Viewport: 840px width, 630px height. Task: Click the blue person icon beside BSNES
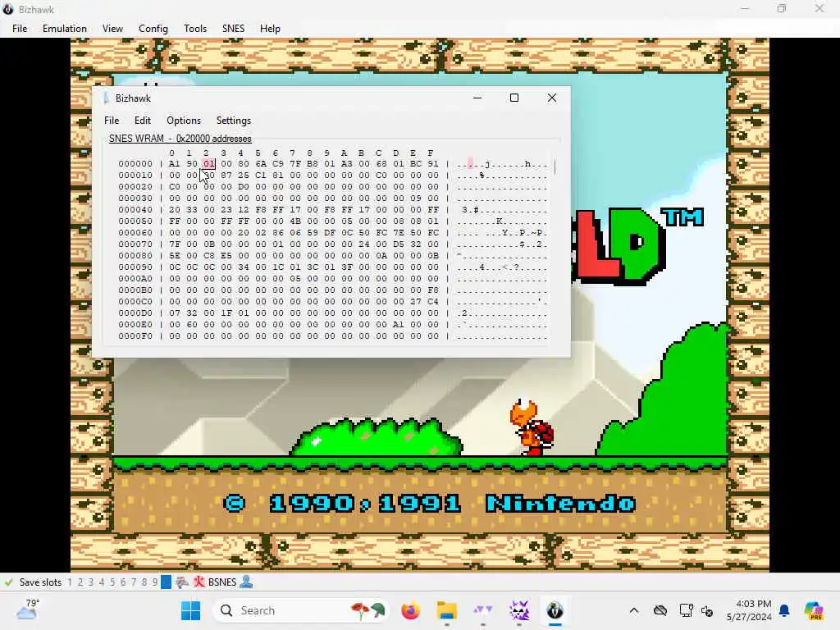click(x=246, y=582)
